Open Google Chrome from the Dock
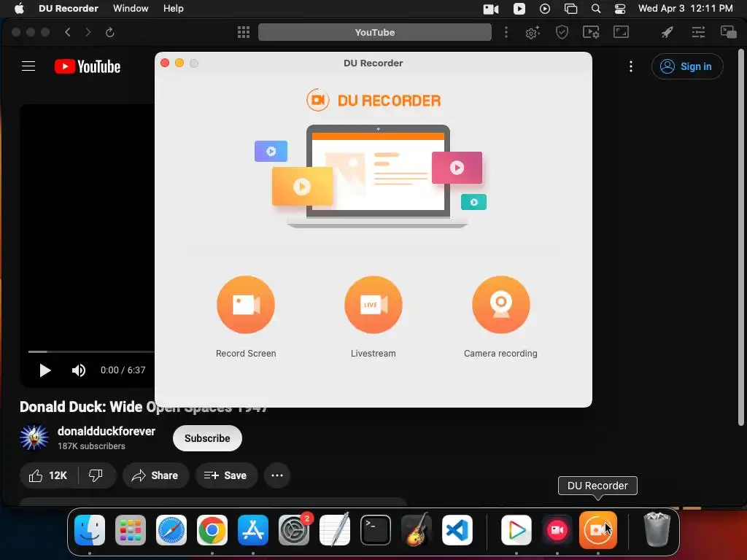 coord(212,529)
